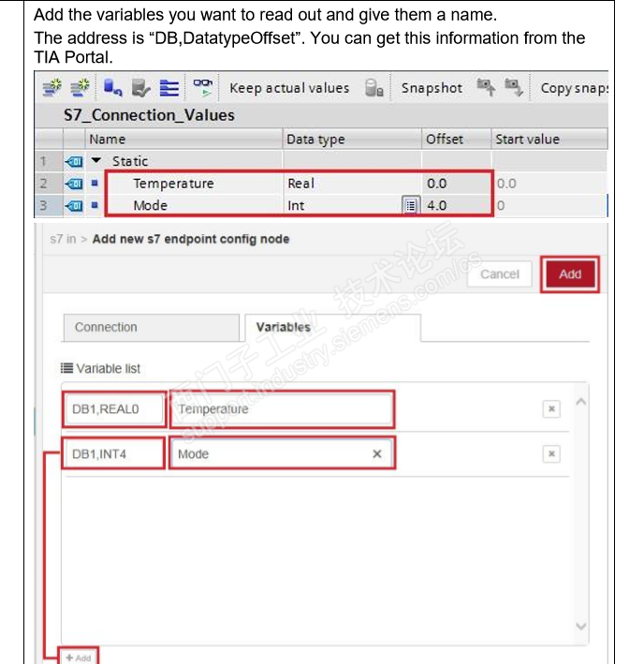The height and width of the screenshot is (664, 644).
Task: Switch to the Variables tab
Action: (332, 328)
